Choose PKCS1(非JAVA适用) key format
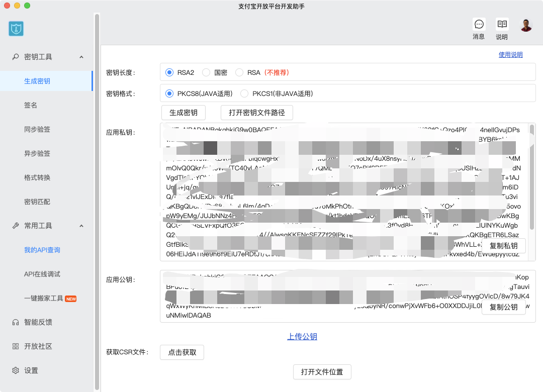543x392 pixels. pyautogui.click(x=244, y=93)
